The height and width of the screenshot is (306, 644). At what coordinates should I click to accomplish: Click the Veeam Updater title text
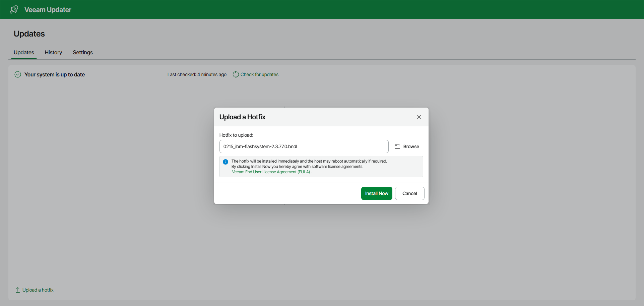point(48,10)
